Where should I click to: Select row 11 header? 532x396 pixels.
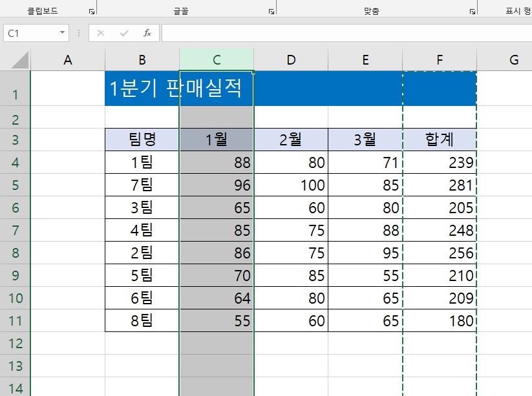[x=16, y=320]
